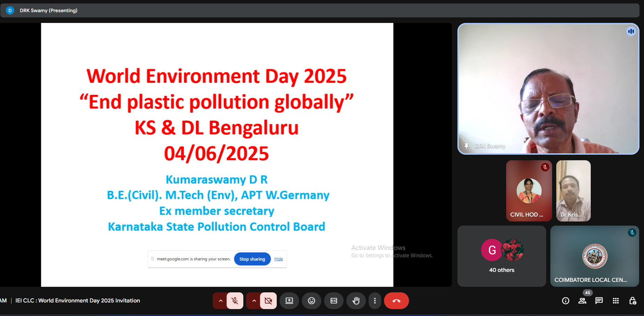Click G avatar in others tile
This screenshot has height=316, width=644.
pos(492,250)
